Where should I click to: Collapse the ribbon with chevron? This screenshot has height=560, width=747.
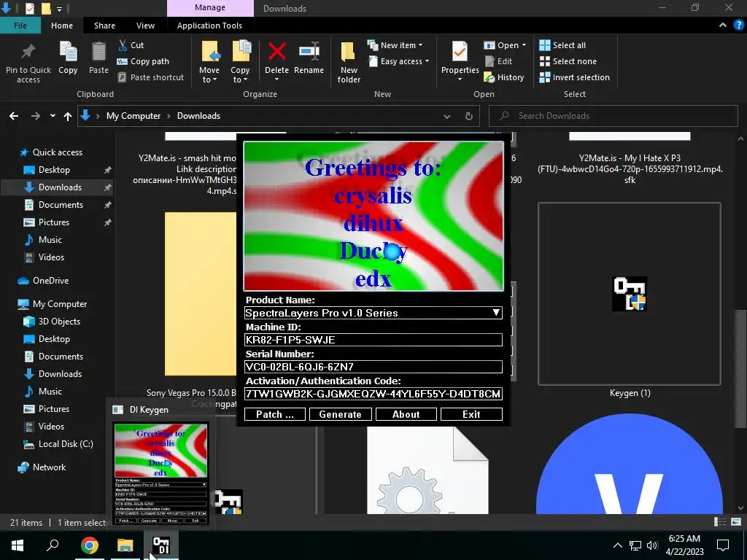click(723, 26)
